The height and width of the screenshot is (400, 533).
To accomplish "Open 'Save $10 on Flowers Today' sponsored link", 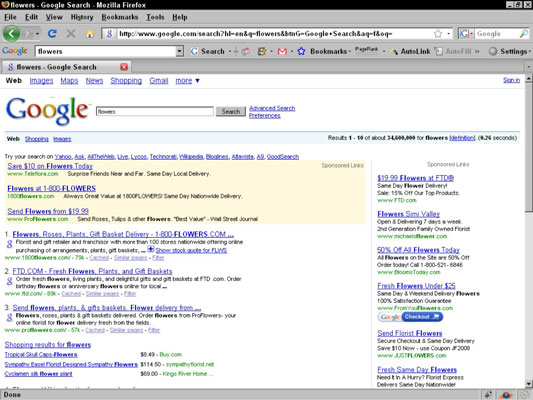I will coord(50,166).
